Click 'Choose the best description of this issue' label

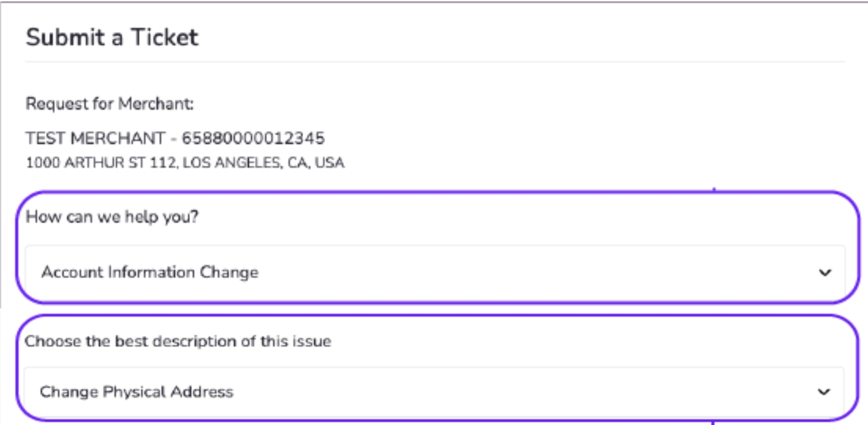(178, 342)
